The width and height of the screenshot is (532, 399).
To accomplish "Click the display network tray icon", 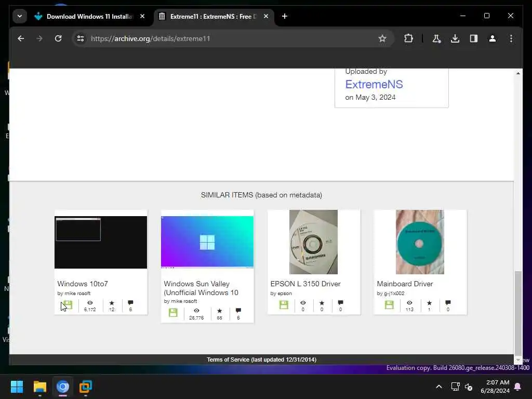I will pos(455,387).
